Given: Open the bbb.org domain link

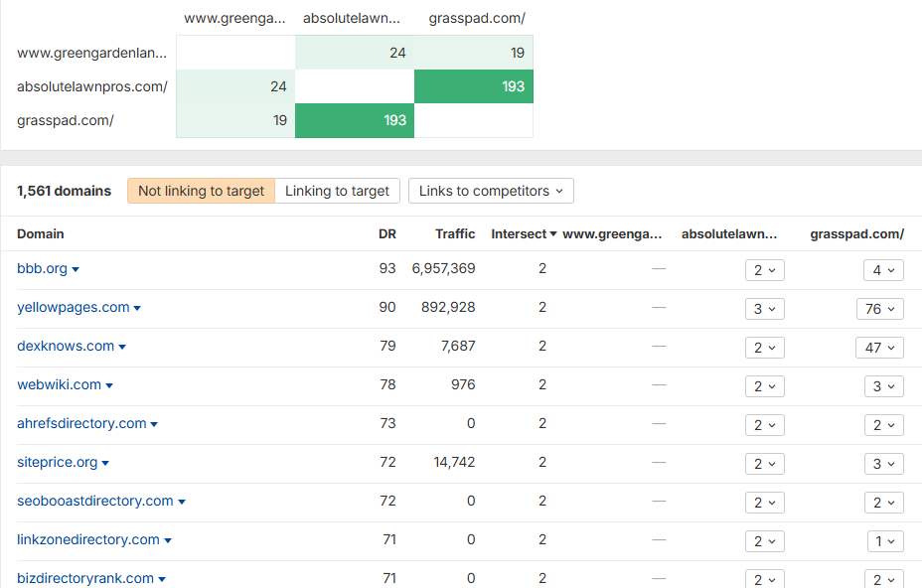Looking at the screenshot, I should [x=42, y=268].
